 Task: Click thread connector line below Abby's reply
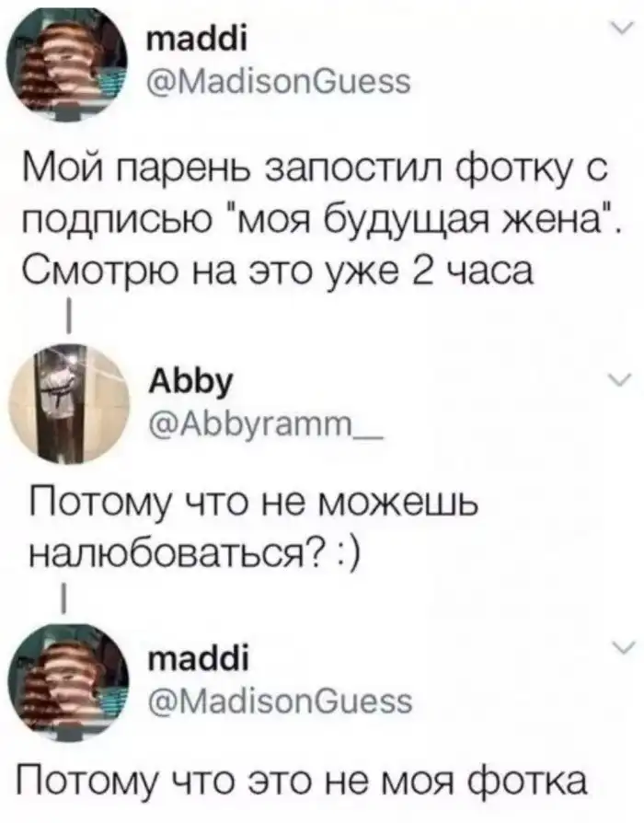(63, 597)
